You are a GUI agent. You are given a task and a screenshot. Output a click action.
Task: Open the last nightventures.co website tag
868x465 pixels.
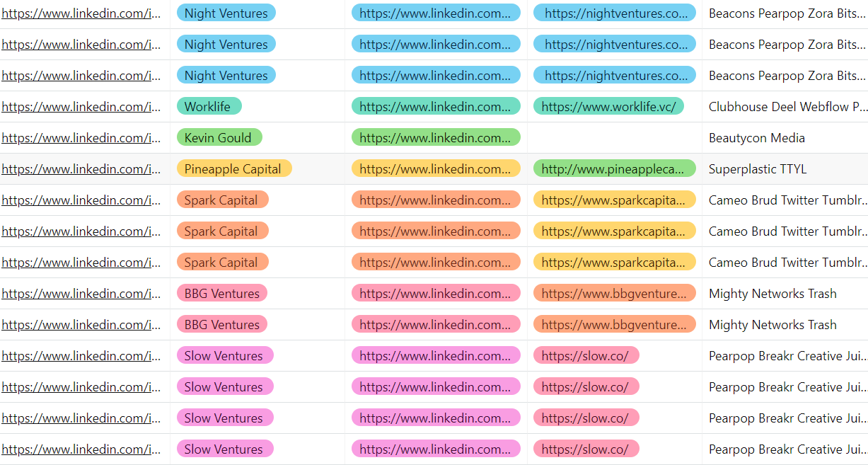615,76
